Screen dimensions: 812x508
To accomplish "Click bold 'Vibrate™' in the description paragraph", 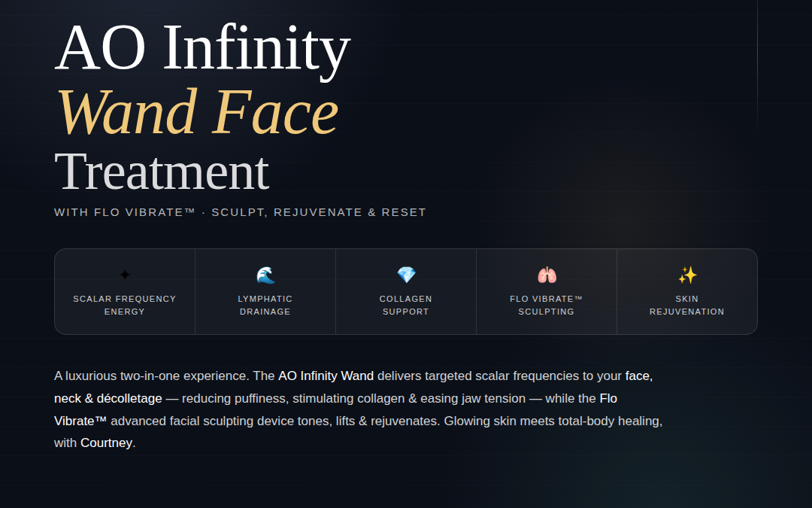I will pyautogui.click(x=80, y=421).
